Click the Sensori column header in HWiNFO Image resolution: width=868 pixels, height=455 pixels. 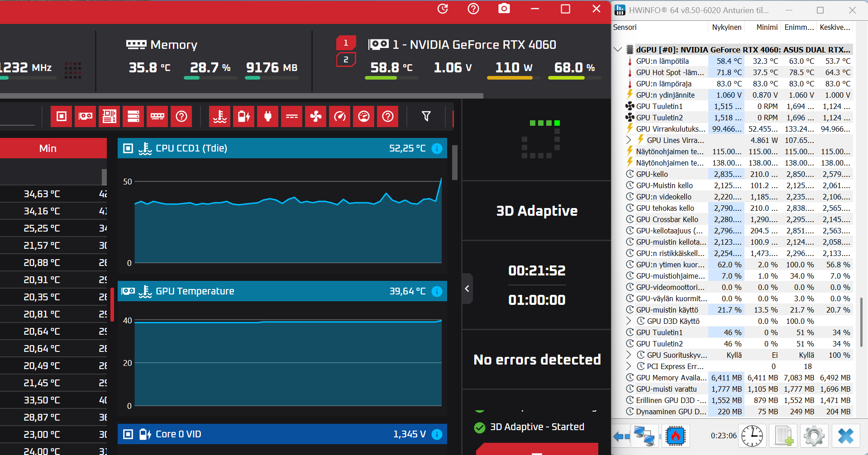(660, 27)
